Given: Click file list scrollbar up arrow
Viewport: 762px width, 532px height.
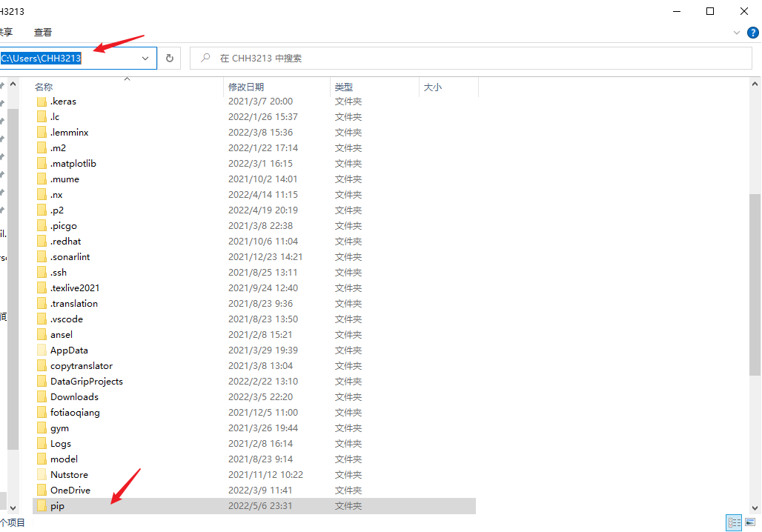Looking at the screenshot, I should click(x=755, y=84).
